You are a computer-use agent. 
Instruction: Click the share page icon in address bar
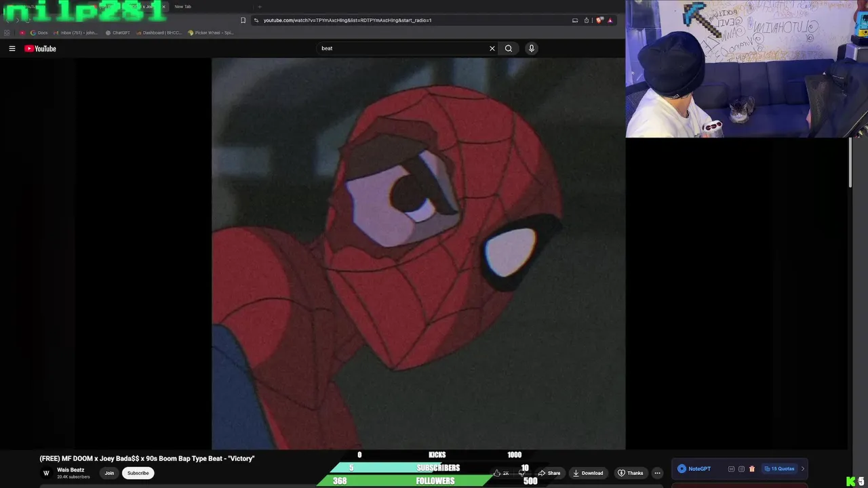coord(587,20)
